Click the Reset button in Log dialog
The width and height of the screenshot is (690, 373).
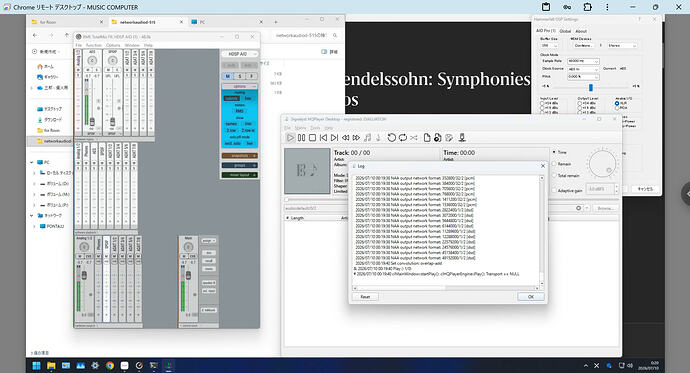[365, 297]
